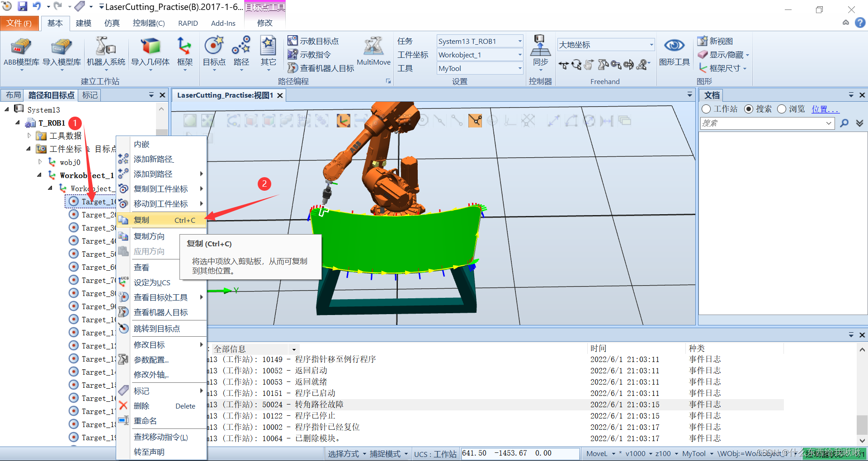The height and width of the screenshot is (461, 868).
Task: Choose 添加新路径 in context menu
Action: coord(161,159)
